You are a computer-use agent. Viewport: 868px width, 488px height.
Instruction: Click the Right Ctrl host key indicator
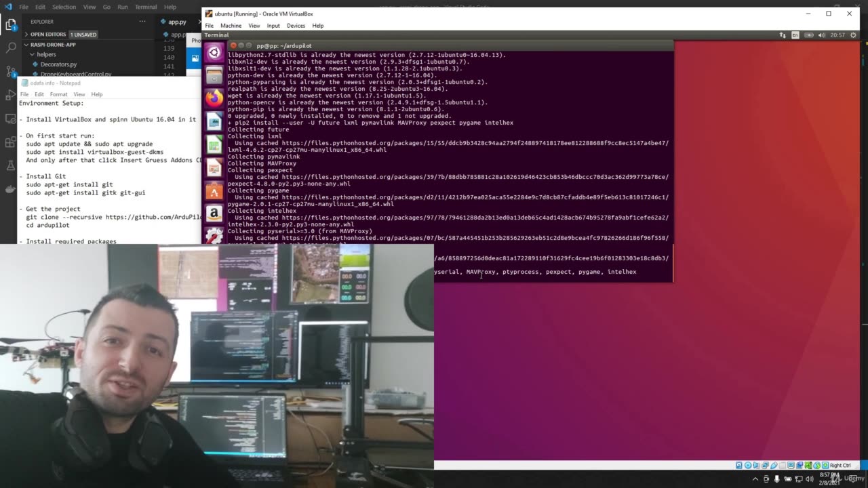click(840, 466)
